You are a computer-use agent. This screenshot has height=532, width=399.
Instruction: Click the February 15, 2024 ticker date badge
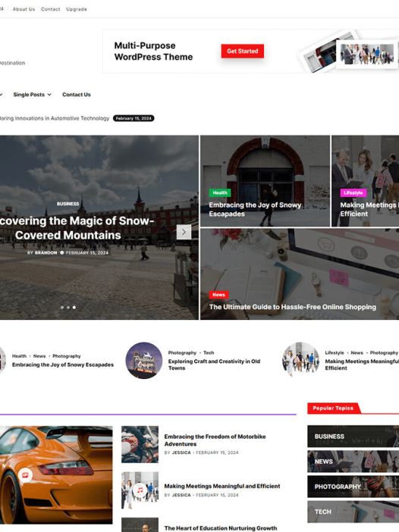click(x=134, y=118)
